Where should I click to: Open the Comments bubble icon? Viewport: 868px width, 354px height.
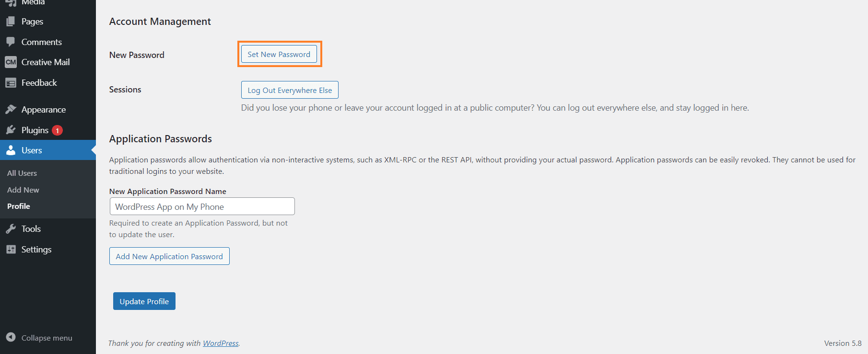pyautogui.click(x=11, y=42)
